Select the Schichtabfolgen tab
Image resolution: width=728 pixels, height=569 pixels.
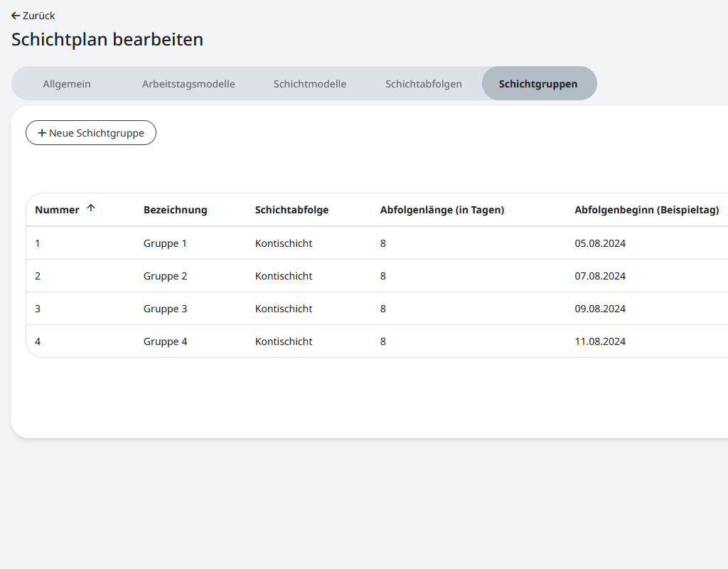[x=424, y=84]
